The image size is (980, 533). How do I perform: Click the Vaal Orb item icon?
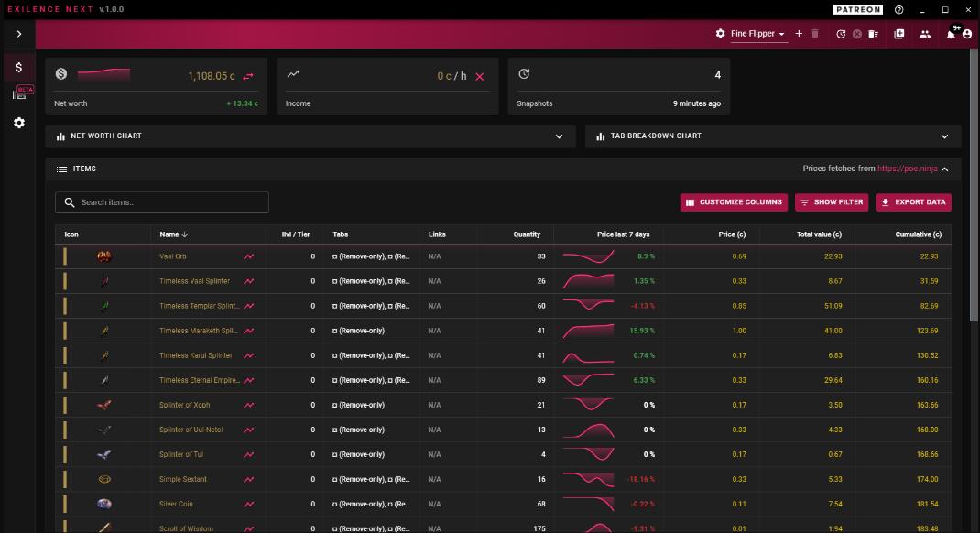click(x=104, y=256)
